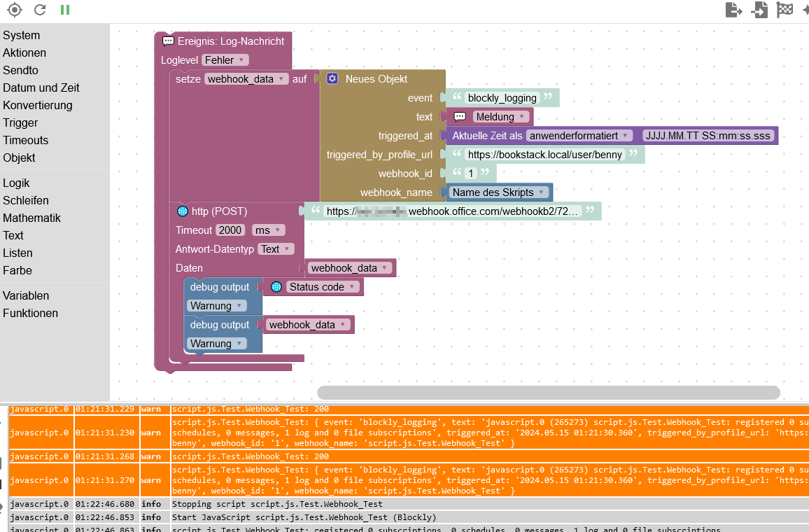Click log timestamp 01:22:46.853
Screen dimensions: 809x532
tap(105, 517)
